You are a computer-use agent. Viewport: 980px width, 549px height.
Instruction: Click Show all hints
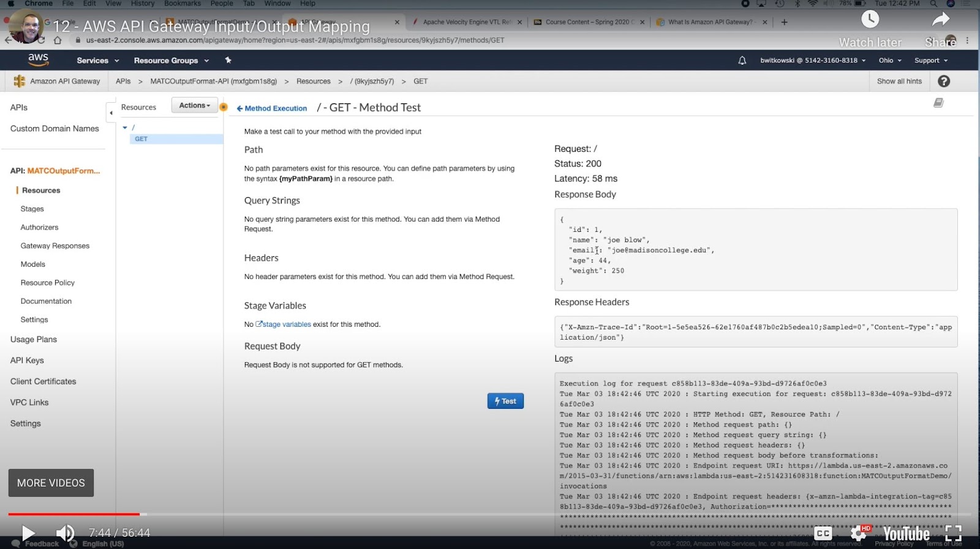pyautogui.click(x=899, y=81)
